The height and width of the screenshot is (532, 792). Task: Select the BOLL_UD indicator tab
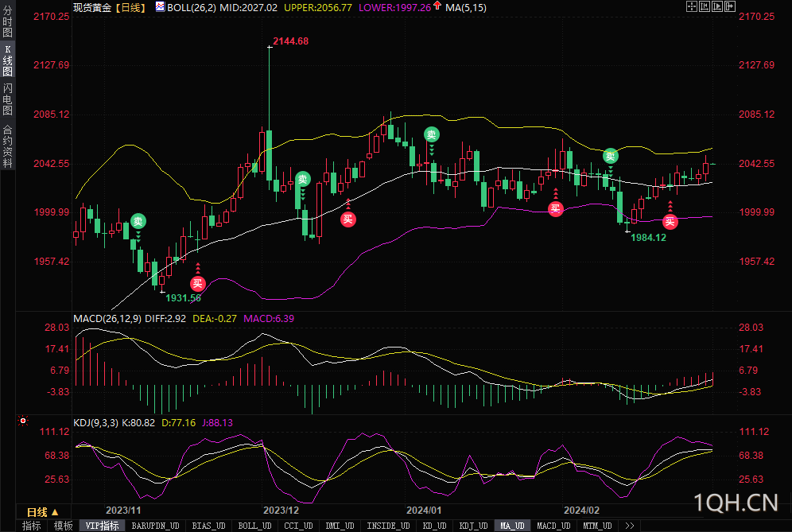255,526
